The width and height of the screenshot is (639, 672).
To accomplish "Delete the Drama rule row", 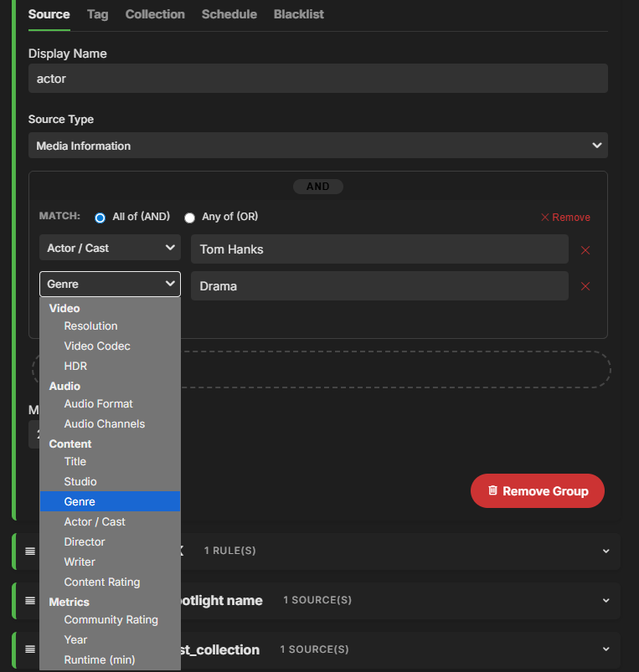I will [x=585, y=286].
